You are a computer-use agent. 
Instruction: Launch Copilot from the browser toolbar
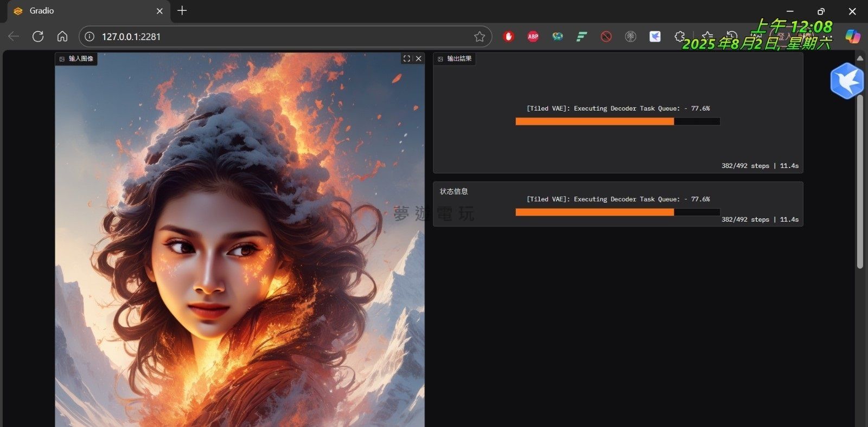point(852,36)
